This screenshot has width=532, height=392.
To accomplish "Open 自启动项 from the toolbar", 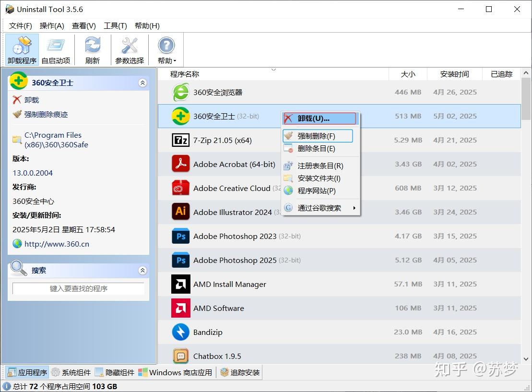I will coord(56,48).
